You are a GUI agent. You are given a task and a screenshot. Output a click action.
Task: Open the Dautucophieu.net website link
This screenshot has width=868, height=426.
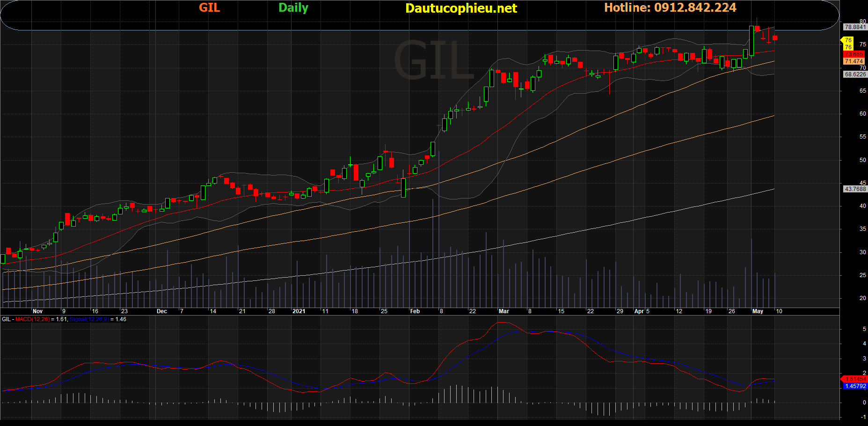[x=461, y=8]
